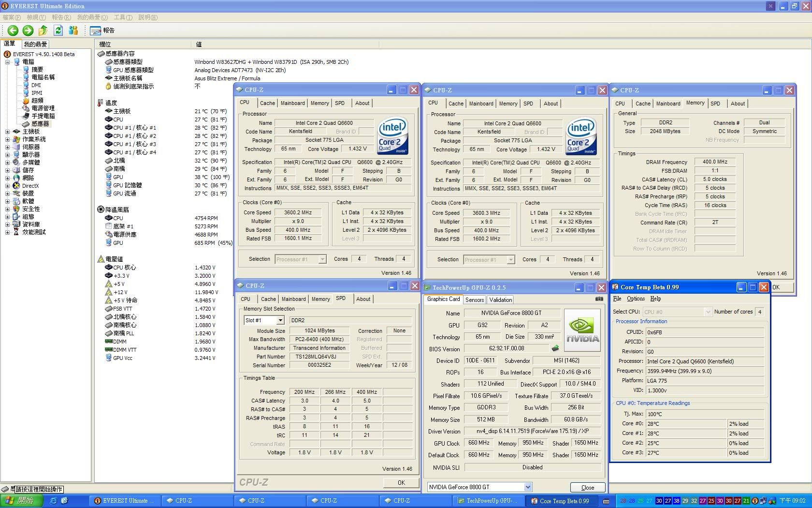Screen dimensions: 812x508
Task: Open Processor #1 selection dropdown in first CPU-Z
Action: (322, 259)
